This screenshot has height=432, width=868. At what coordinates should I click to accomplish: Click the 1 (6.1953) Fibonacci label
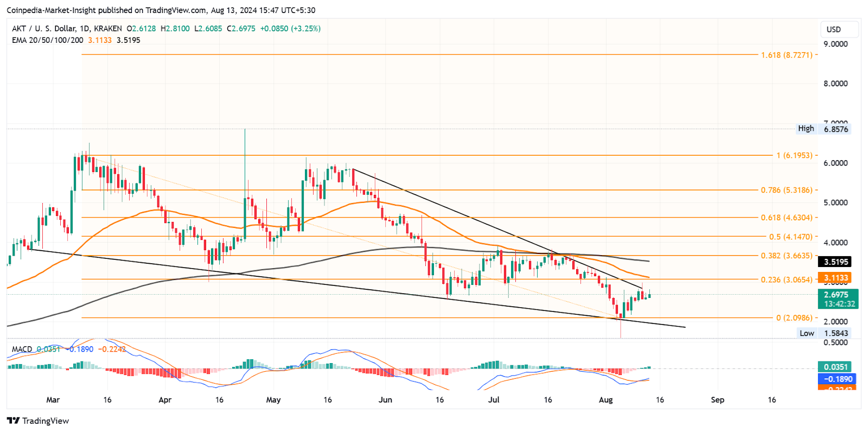tap(794, 155)
